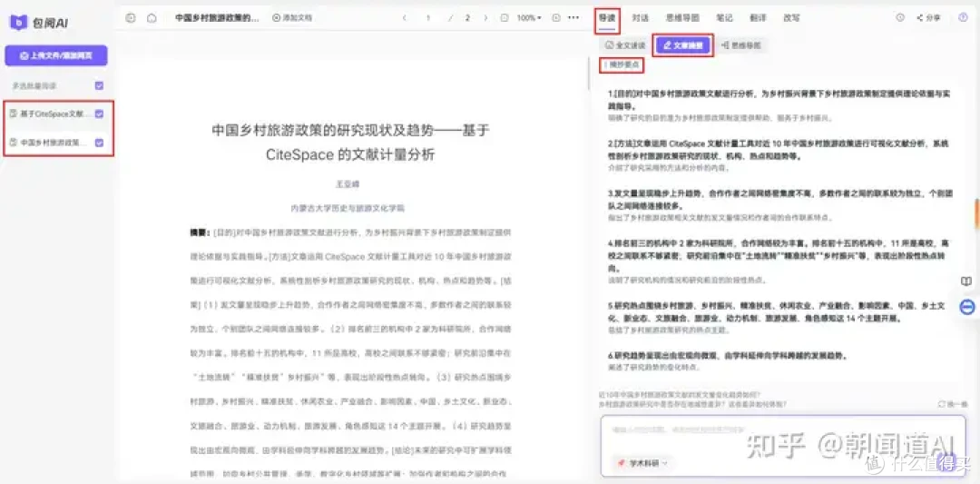Viewport: 980px width, 484px height.
Task: Open help via question mark icon
Action: point(963,18)
